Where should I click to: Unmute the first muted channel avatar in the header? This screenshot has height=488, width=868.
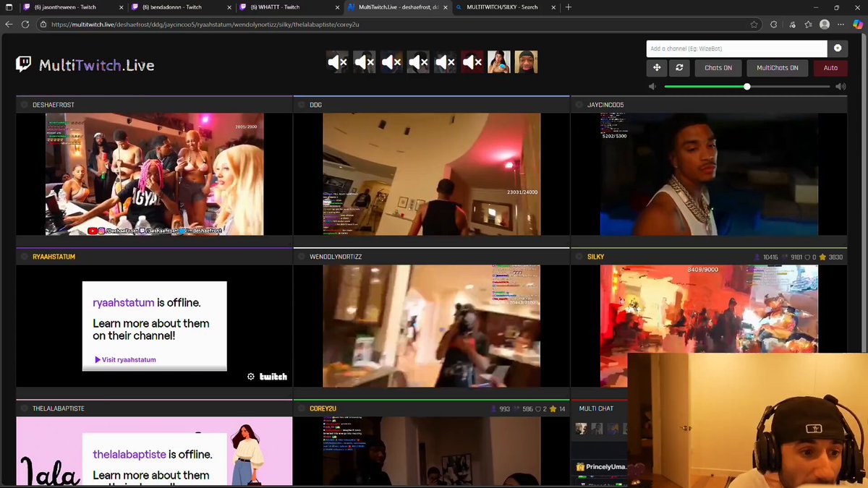(337, 62)
